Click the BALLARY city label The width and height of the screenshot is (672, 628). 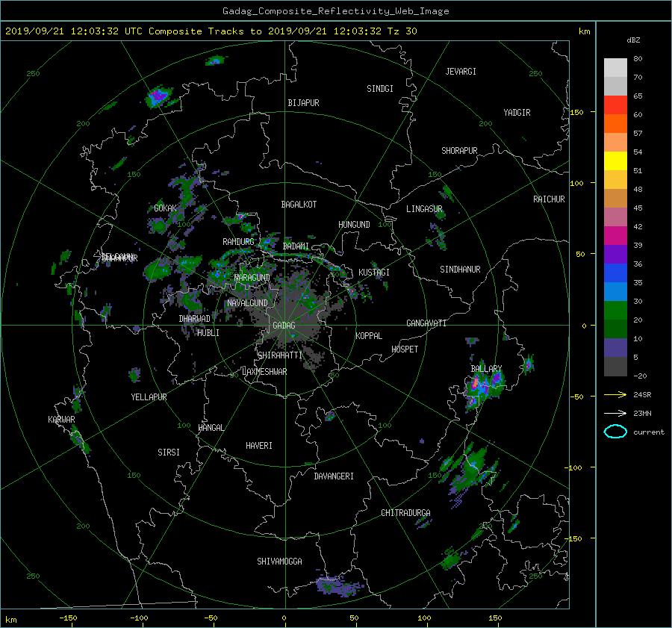click(x=486, y=369)
